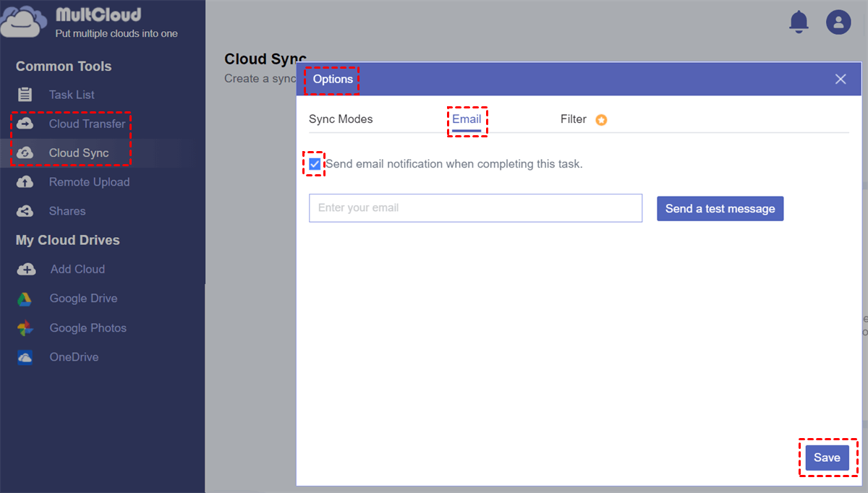Open the Filter tab
Viewport: 868px width, 493px height.
point(574,119)
